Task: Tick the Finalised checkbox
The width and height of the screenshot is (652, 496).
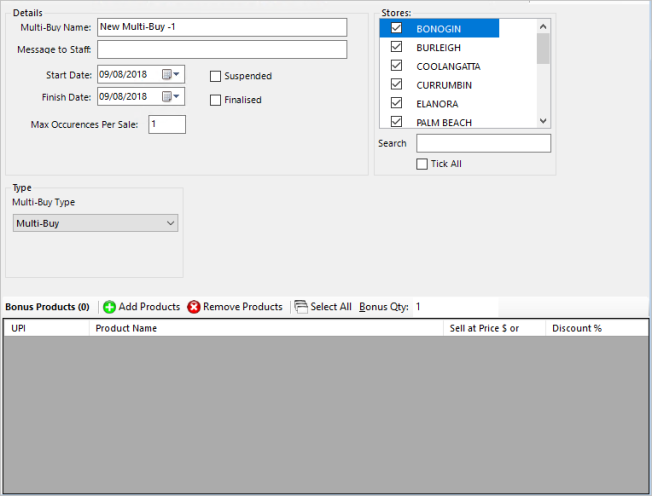Action: (x=215, y=100)
